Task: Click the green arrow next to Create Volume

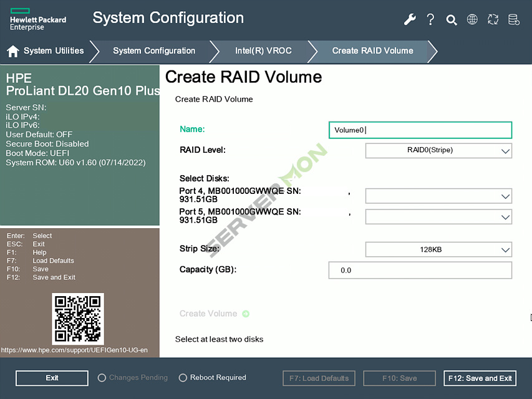Action: (x=246, y=314)
